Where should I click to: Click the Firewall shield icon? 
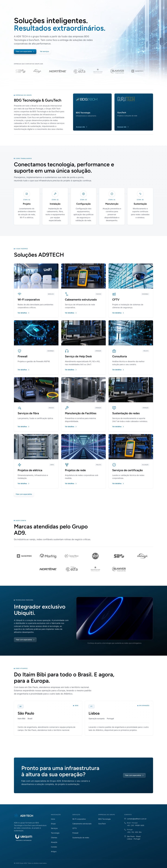(19, 351)
